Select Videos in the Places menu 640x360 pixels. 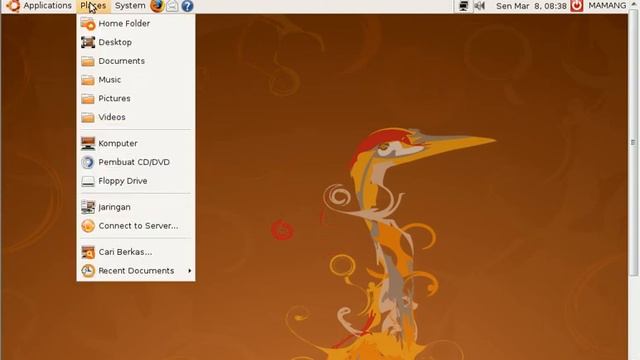click(x=136, y=118)
